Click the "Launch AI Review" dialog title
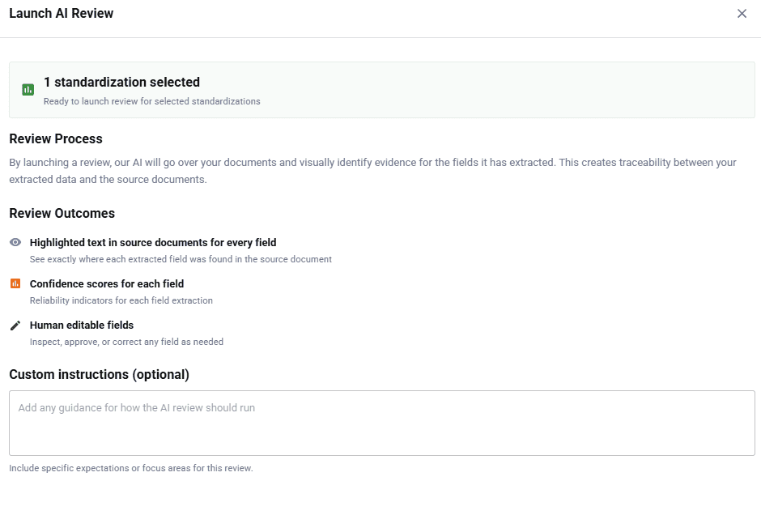761x532 pixels. (x=62, y=14)
